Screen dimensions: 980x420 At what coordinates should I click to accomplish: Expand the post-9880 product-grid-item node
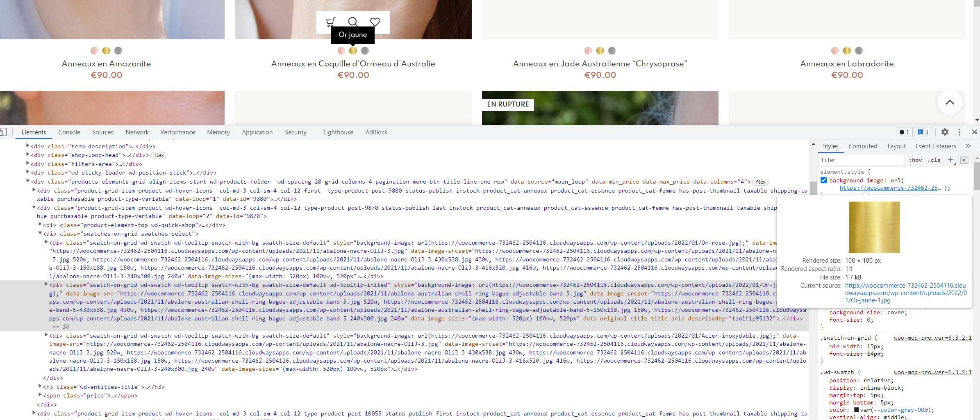tap(34, 190)
